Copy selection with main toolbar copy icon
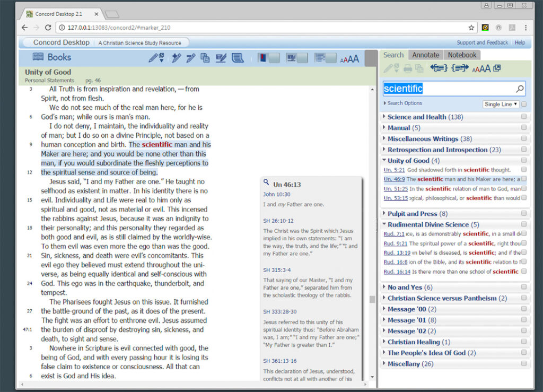Viewport: 543px width, 392px height. [205, 58]
